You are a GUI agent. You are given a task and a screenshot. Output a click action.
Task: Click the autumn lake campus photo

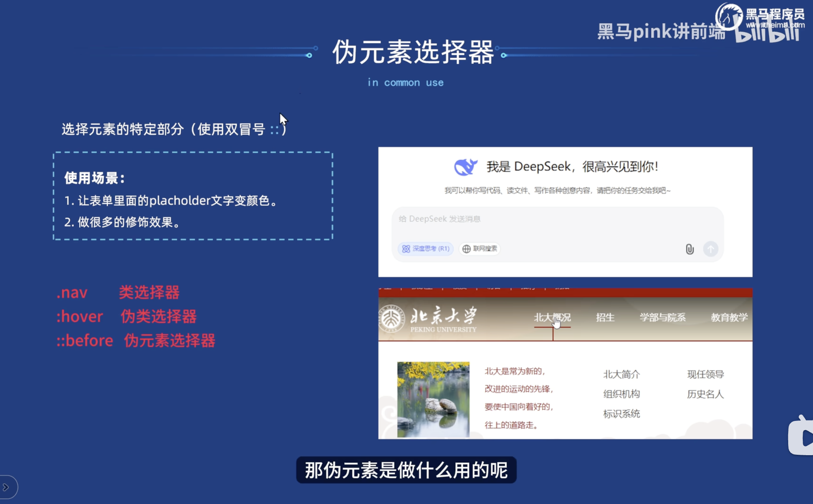tap(433, 399)
